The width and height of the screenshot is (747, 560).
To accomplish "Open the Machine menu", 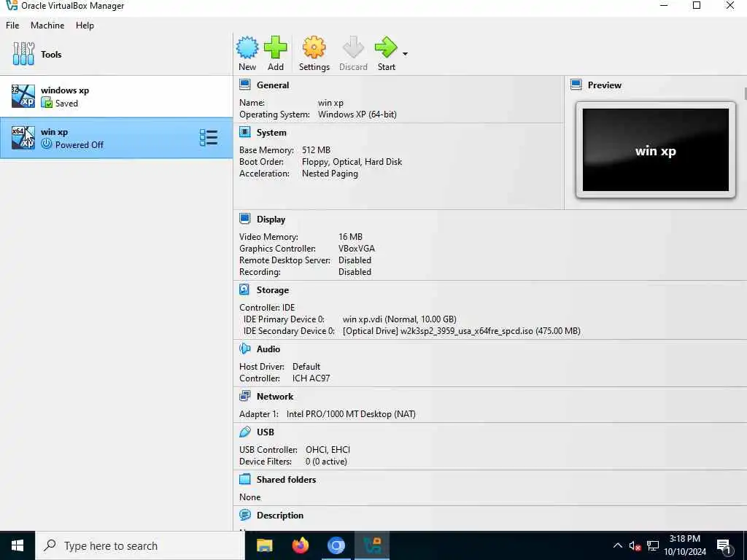I will click(x=47, y=26).
